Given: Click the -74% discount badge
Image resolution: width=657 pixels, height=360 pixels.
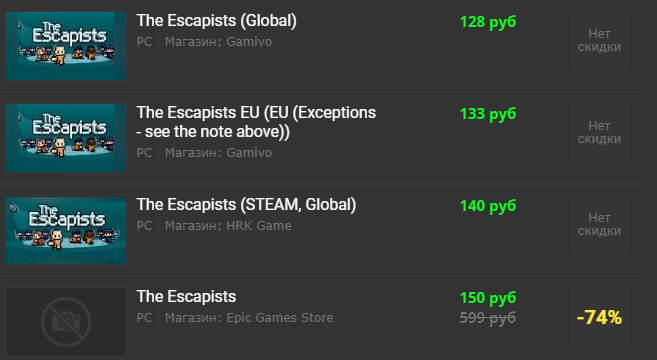Looking at the screenshot, I should click(x=599, y=317).
